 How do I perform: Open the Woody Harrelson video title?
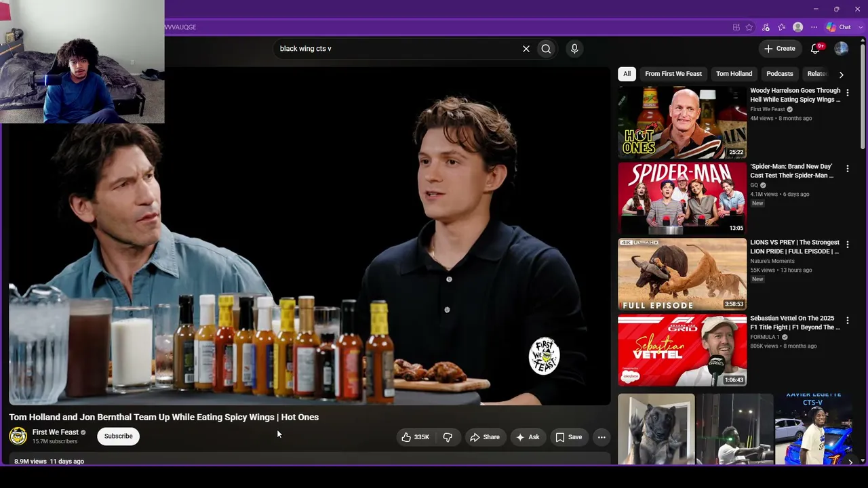click(795, 95)
